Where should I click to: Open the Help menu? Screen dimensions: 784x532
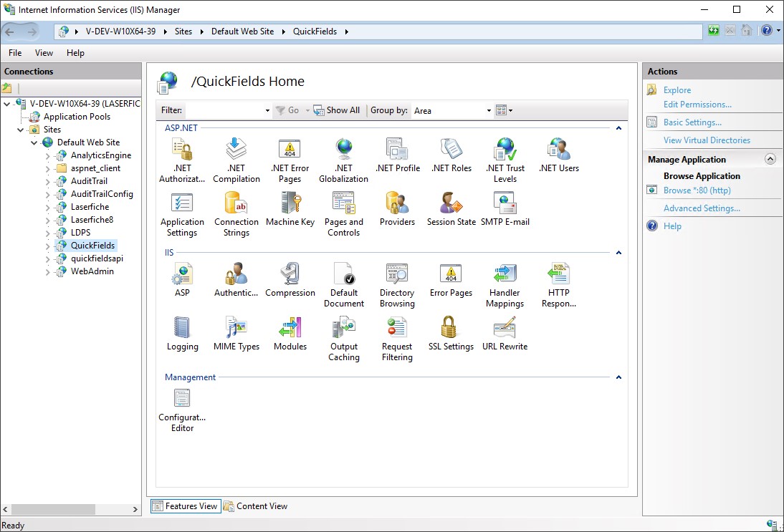click(75, 52)
